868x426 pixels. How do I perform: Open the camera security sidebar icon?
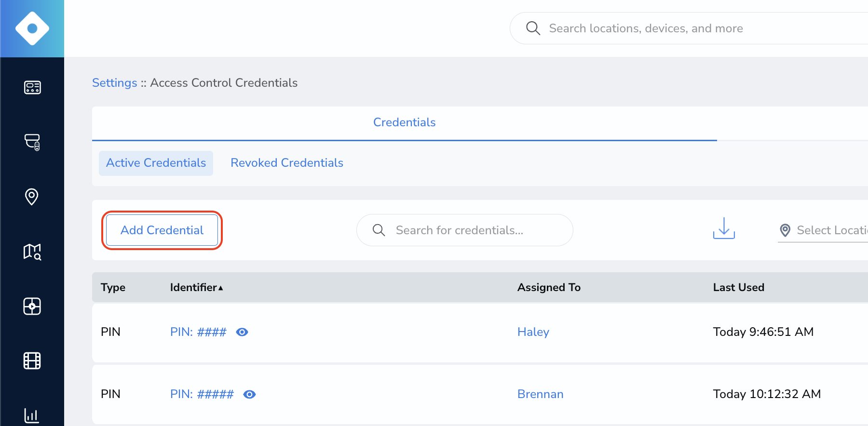click(x=32, y=142)
